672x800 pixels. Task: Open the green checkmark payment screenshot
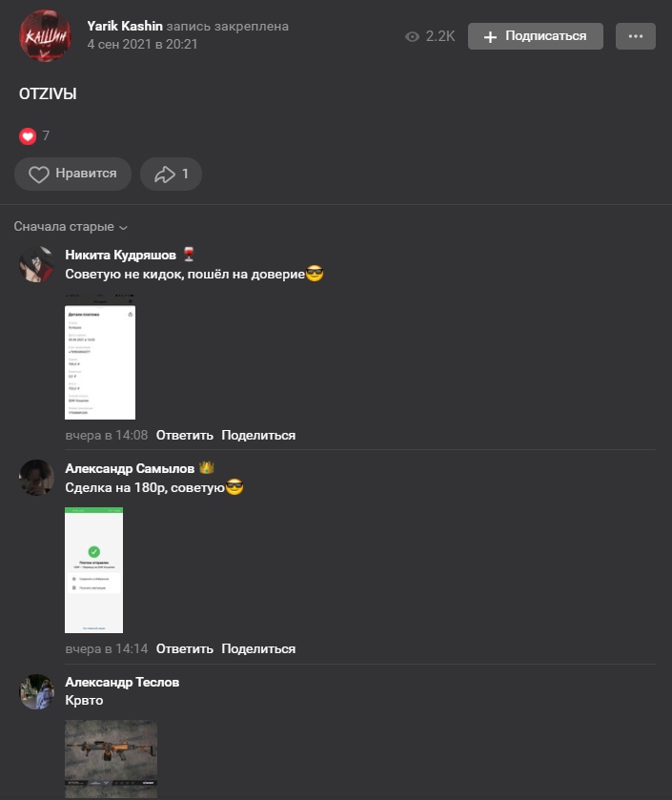tap(93, 570)
